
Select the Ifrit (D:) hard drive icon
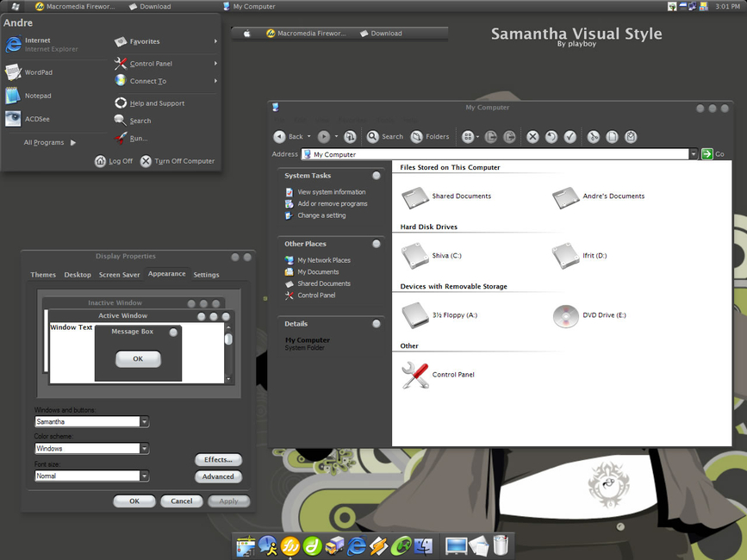coord(565,256)
